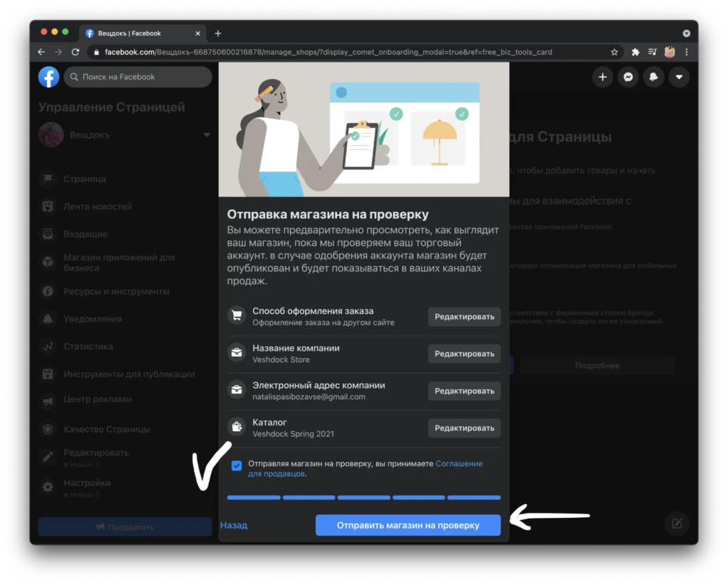Open the plus Create menu icon
Screen dimensions: 728x584
point(602,77)
